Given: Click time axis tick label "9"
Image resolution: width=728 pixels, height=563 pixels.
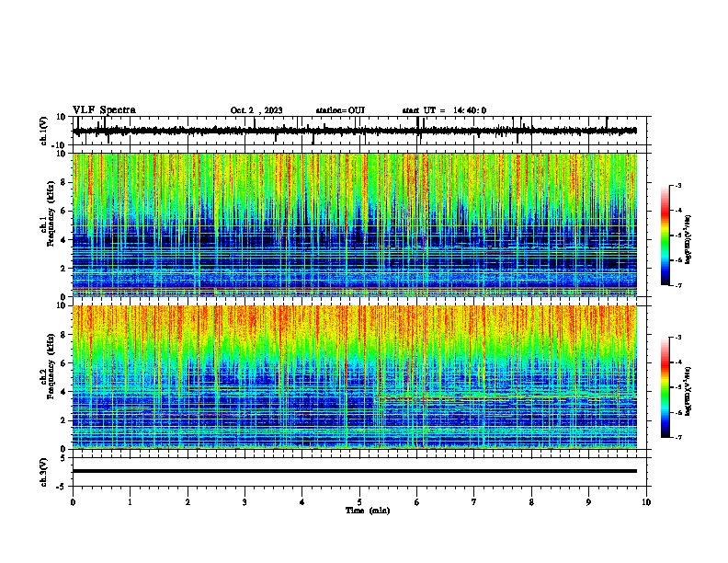Looking at the screenshot, I should pyautogui.click(x=588, y=502).
